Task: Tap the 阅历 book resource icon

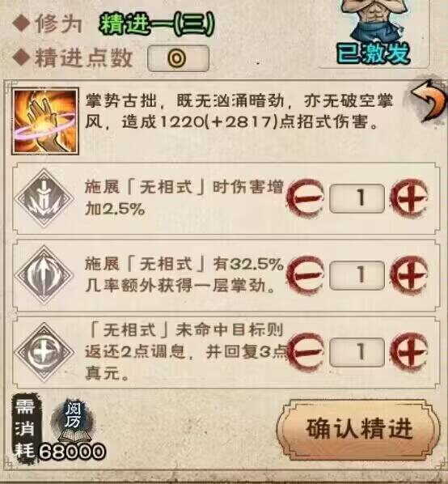Action: tap(73, 422)
